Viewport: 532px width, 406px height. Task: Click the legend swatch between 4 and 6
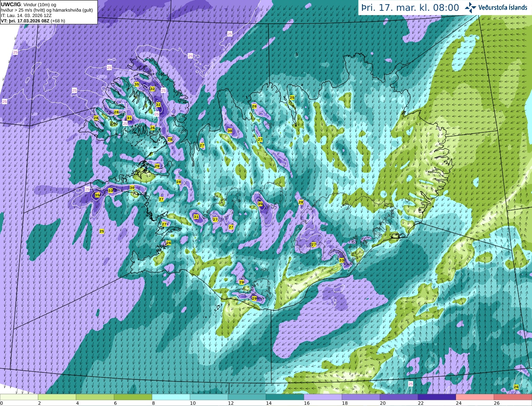(x=95, y=397)
